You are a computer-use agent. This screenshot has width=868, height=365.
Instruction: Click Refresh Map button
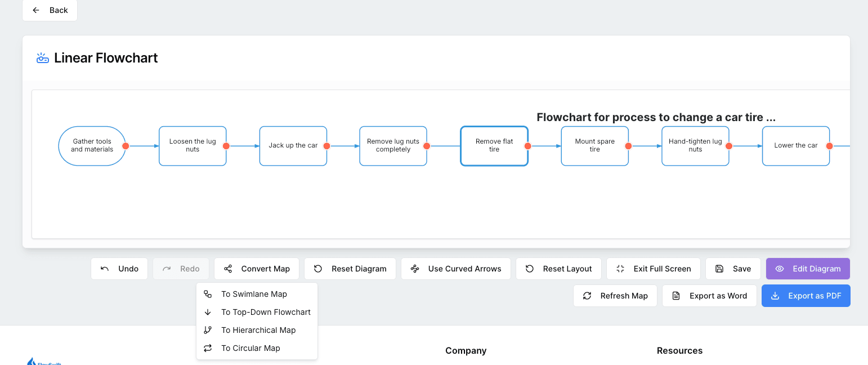coord(615,296)
